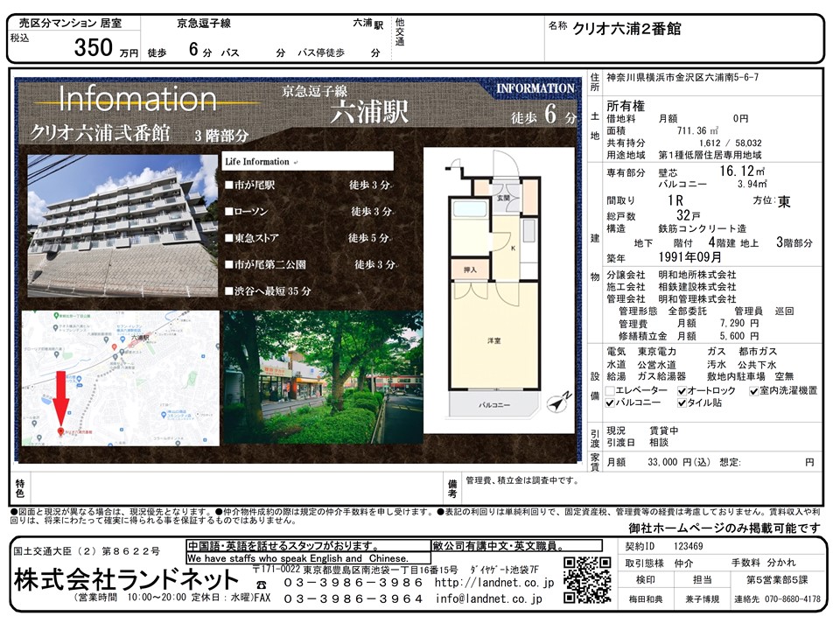Click the red location pin below the arrow

click(x=60, y=432)
